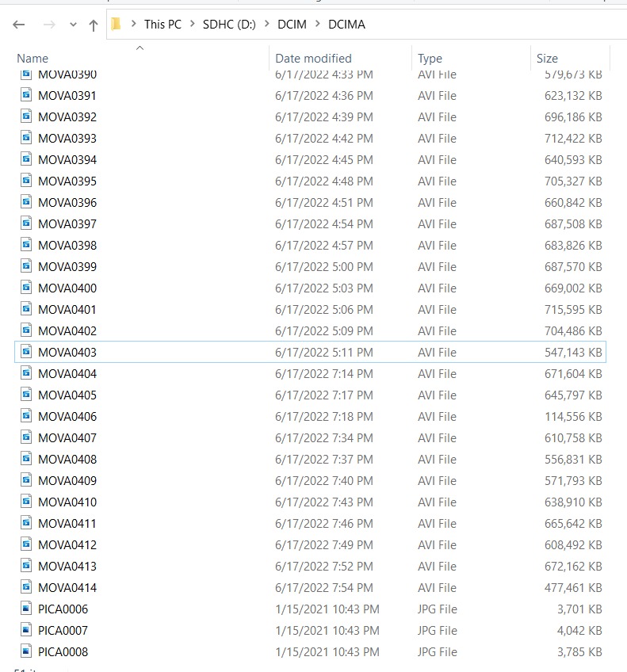The image size is (627, 672).
Task: Open the recent locations dropdown arrow
Action: pos(73,25)
